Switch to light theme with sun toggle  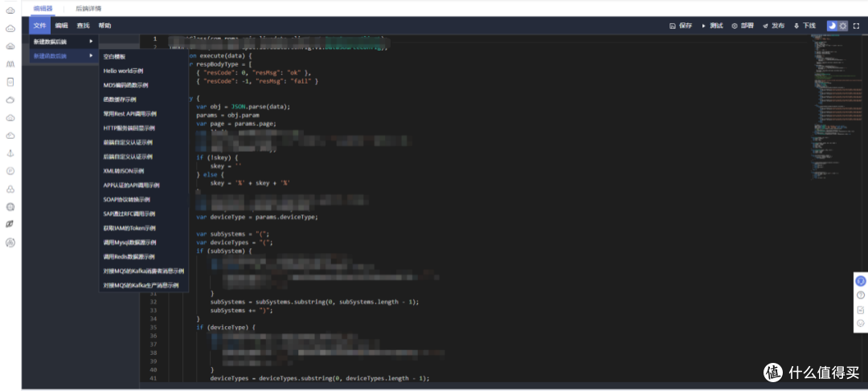[843, 26]
